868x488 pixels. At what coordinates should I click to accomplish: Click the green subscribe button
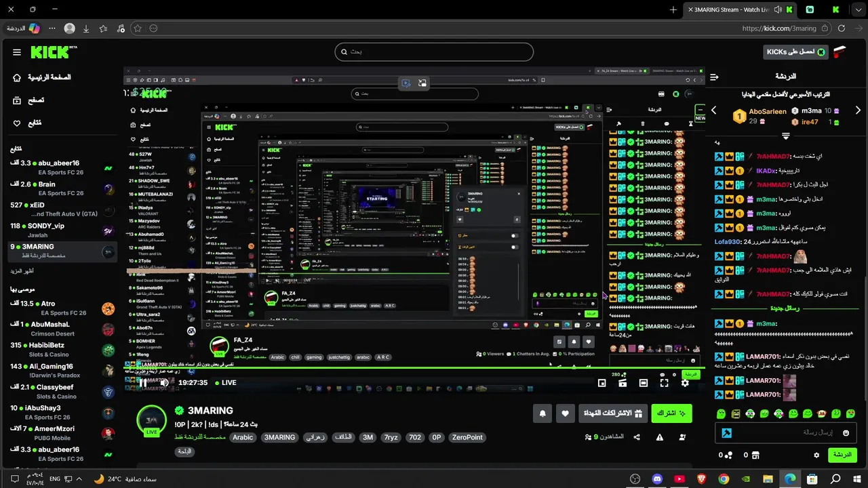[671, 413]
